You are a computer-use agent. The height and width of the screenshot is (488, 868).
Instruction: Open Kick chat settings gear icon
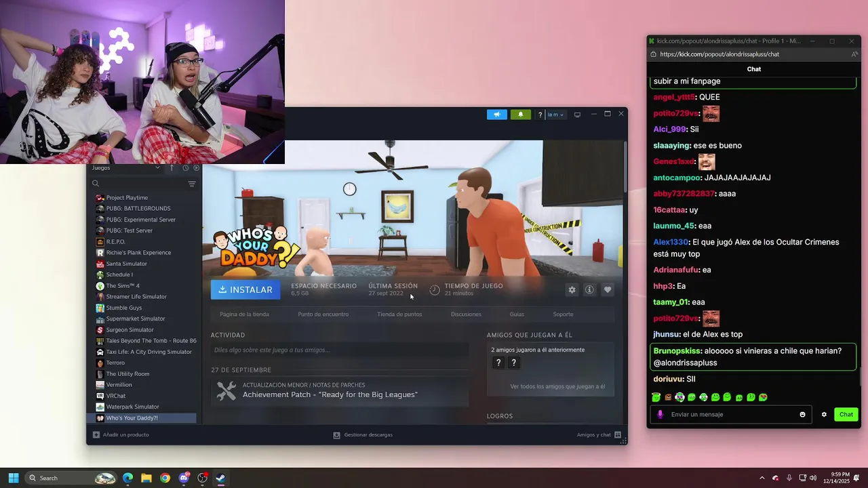[824, 414]
